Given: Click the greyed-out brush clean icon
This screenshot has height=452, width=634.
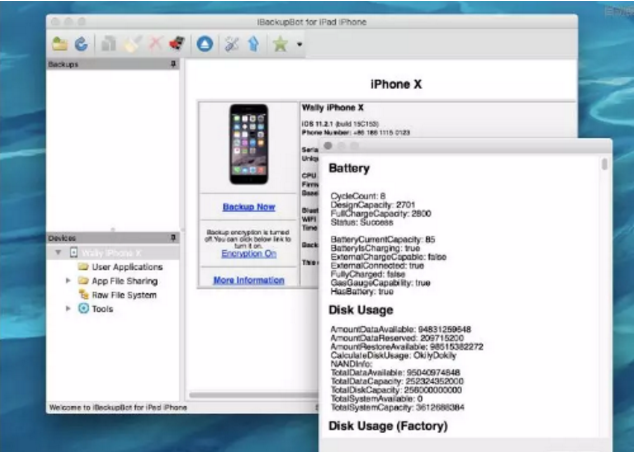Looking at the screenshot, I should pyautogui.click(x=133, y=44).
